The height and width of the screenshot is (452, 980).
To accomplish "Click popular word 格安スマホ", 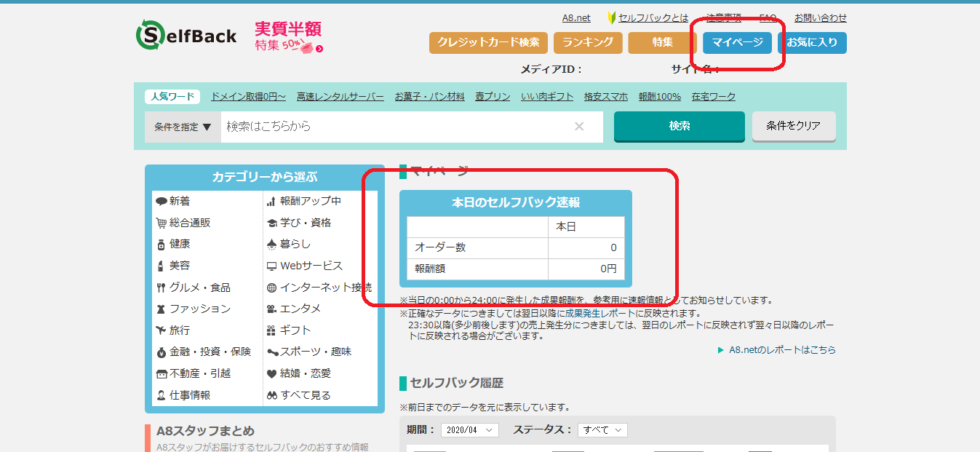I will coord(606,97).
